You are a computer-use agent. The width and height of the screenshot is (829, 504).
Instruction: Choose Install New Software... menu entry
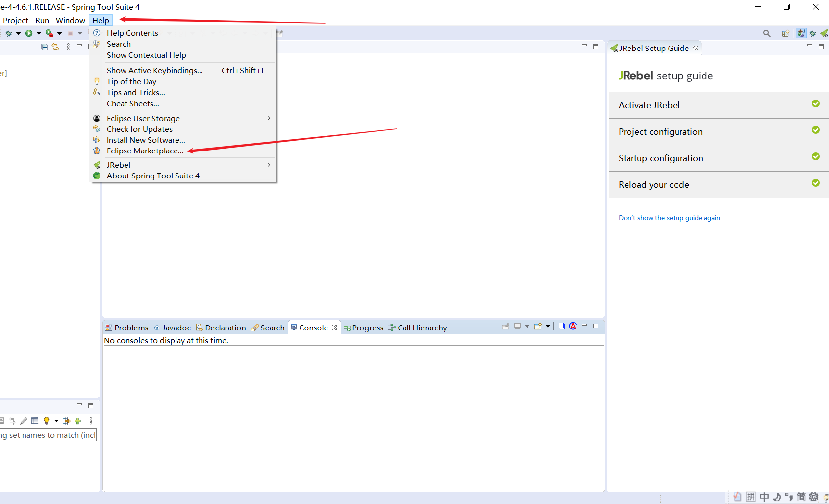pyautogui.click(x=146, y=140)
